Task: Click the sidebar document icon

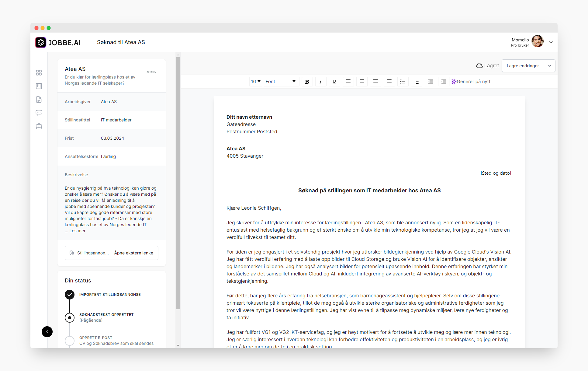Action: pos(39,99)
